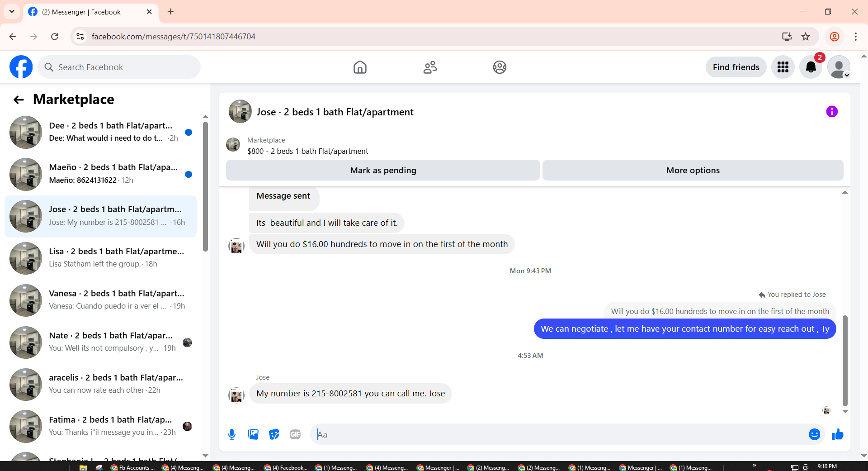Screen dimensions: 868x471
Task: Open Lisa's apartment conversation
Action: coord(100,258)
